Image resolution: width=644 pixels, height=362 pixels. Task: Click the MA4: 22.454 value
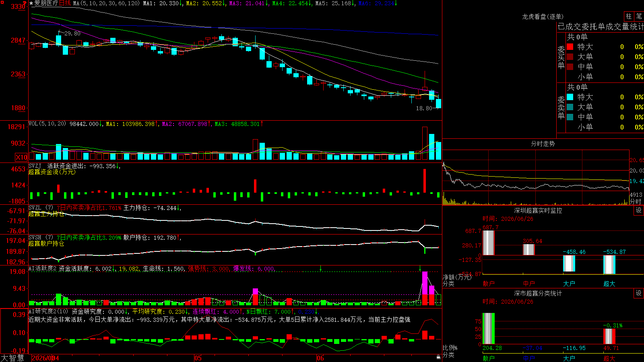[292, 3]
